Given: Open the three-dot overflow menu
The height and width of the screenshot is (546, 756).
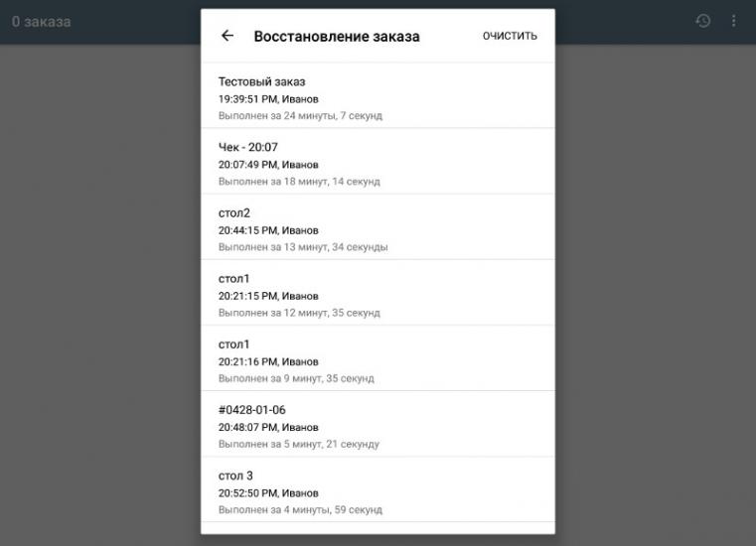Looking at the screenshot, I should coord(734,21).
